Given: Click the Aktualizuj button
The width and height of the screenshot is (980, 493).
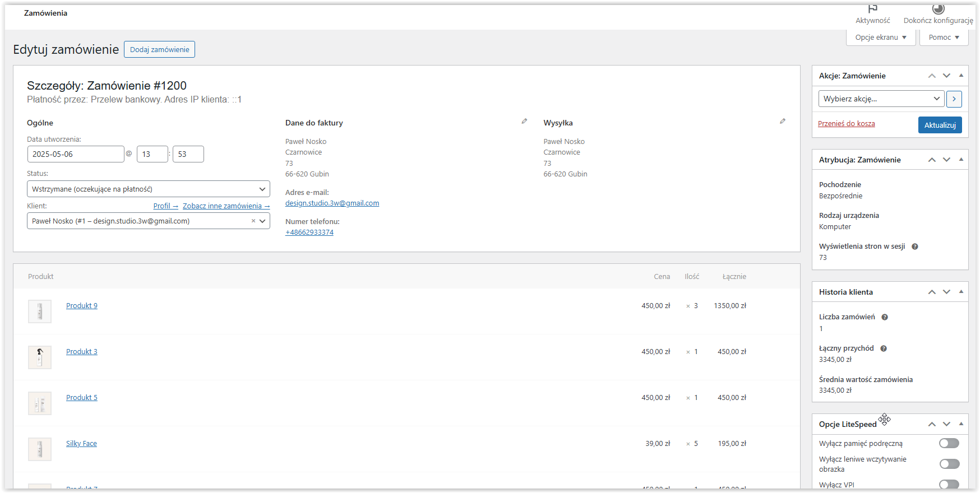Looking at the screenshot, I should tap(940, 125).
